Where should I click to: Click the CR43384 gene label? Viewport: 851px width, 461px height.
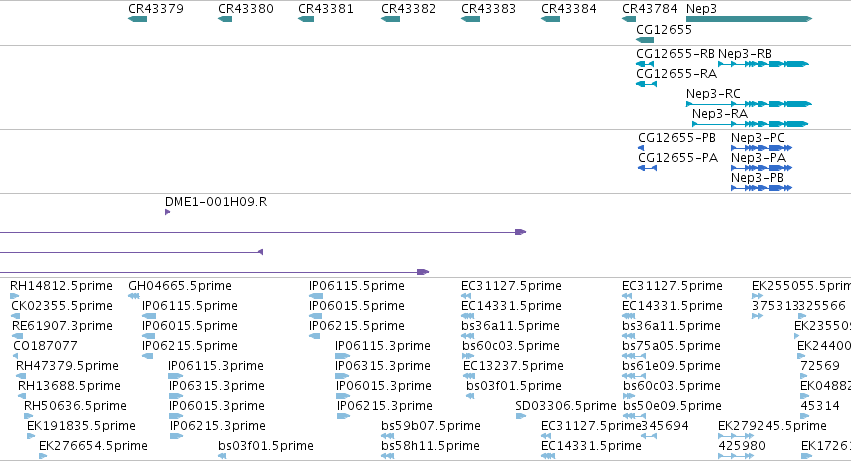pos(569,9)
